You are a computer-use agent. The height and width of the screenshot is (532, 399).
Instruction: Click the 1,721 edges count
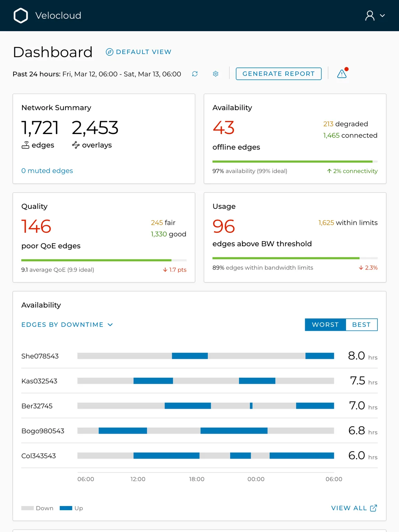(x=40, y=128)
